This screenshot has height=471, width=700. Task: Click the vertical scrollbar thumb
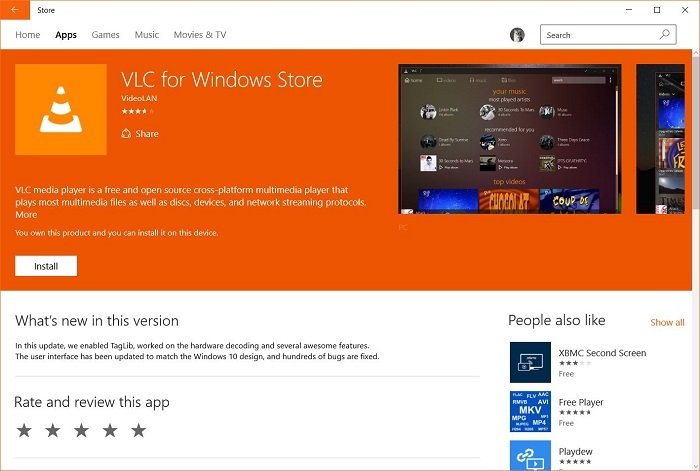click(x=696, y=133)
